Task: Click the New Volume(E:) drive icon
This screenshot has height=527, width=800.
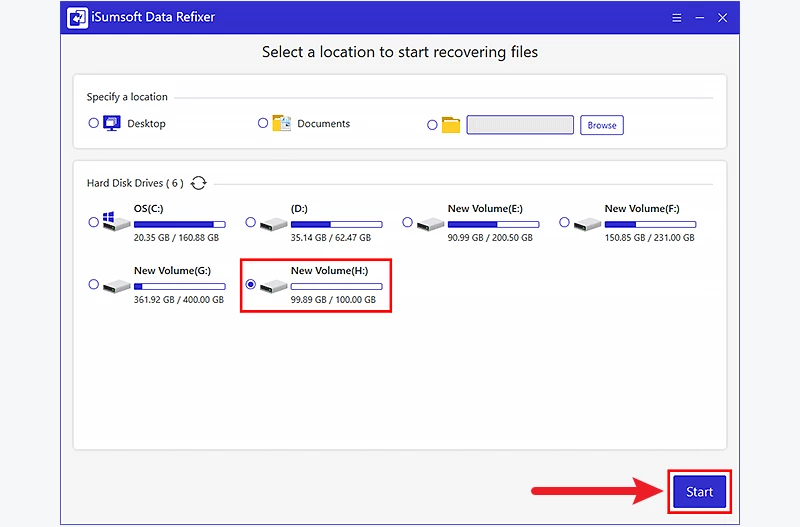Action: [430, 224]
